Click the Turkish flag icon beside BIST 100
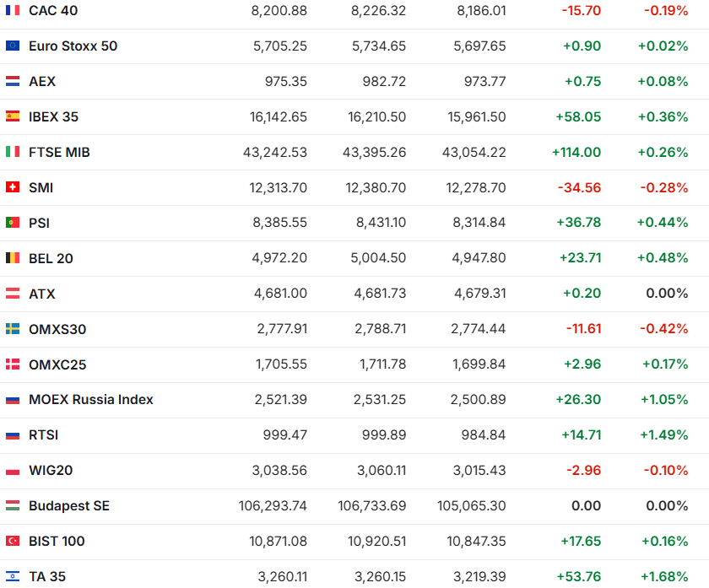Screen dimensions: 709x588 tap(12, 542)
